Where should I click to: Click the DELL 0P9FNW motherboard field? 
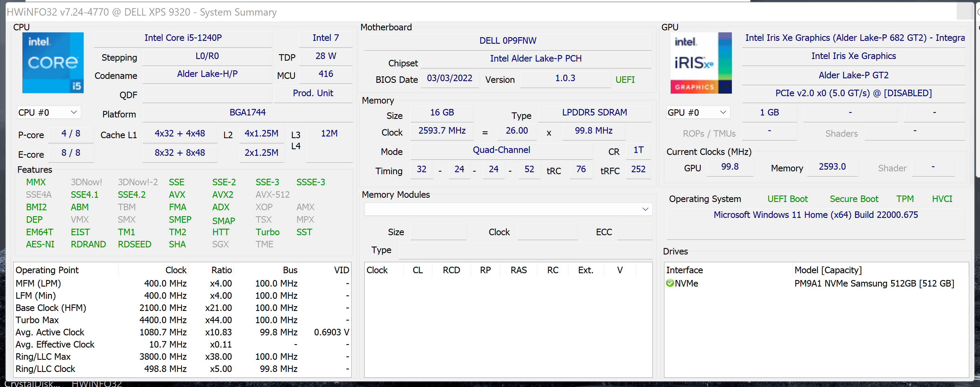(x=508, y=41)
